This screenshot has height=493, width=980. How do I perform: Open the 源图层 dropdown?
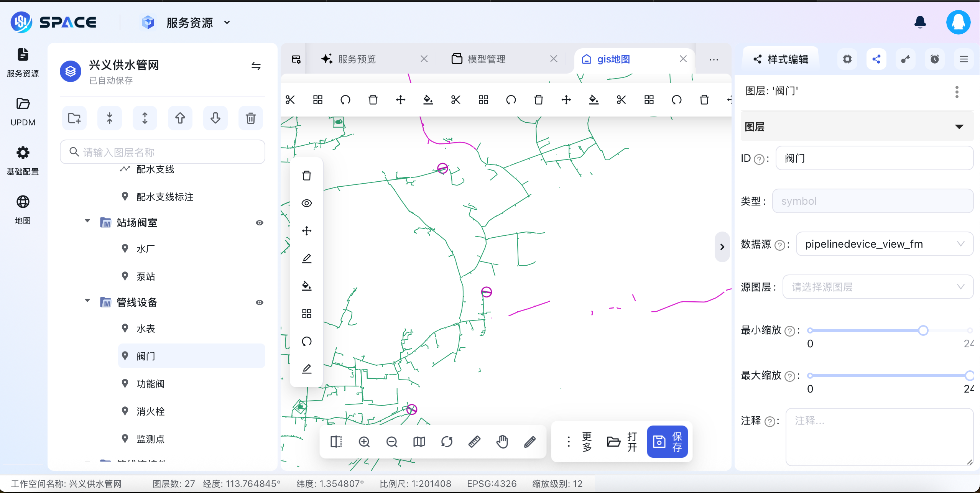coord(877,287)
